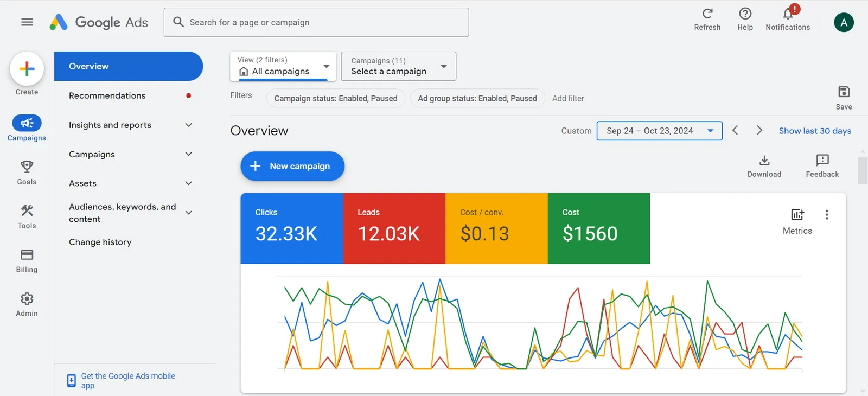
Task: Click Show last 30 days
Action: click(x=815, y=131)
